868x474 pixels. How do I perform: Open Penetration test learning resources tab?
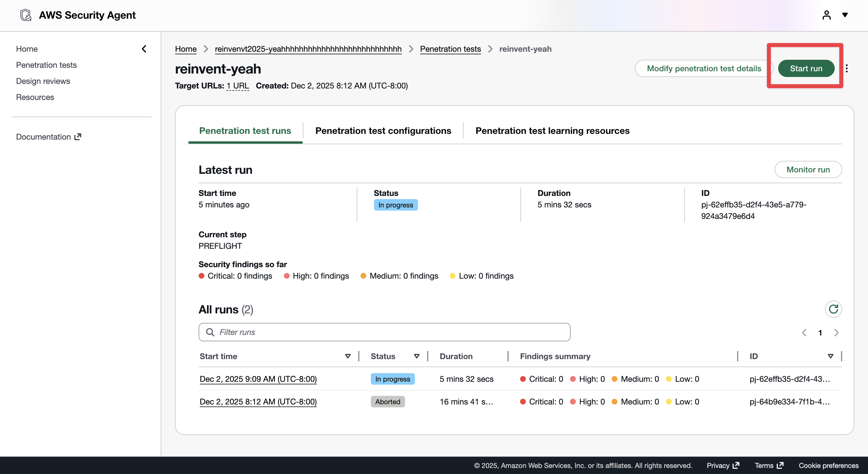(x=552, y=131)
